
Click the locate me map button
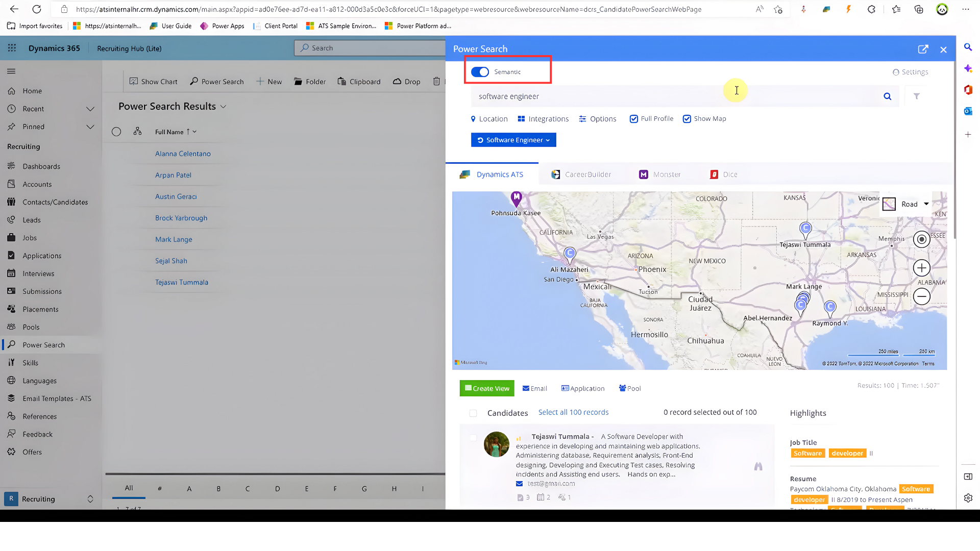[921, 239]
